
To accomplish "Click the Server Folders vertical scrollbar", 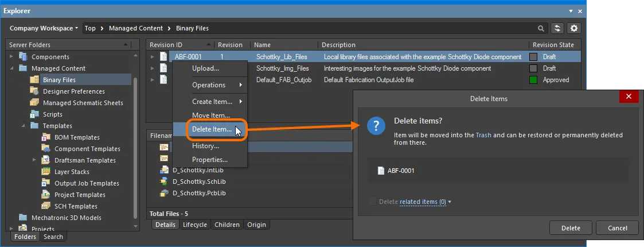I will tap(136, 147).
